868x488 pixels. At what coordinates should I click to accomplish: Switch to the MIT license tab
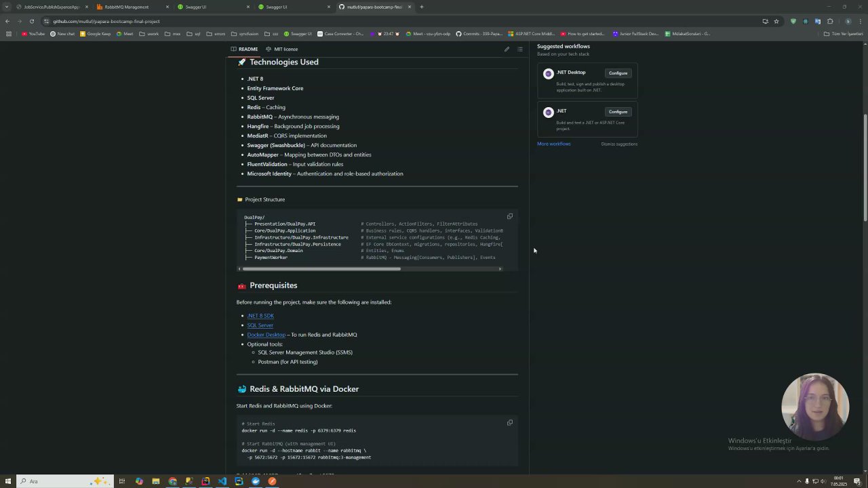click(x=282, y=49)
